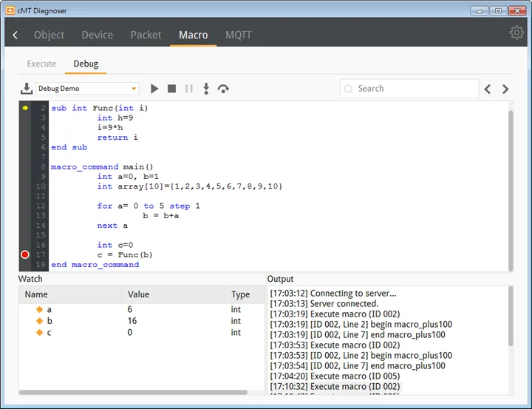Switch to the Packet tab

tap(146, 35)
